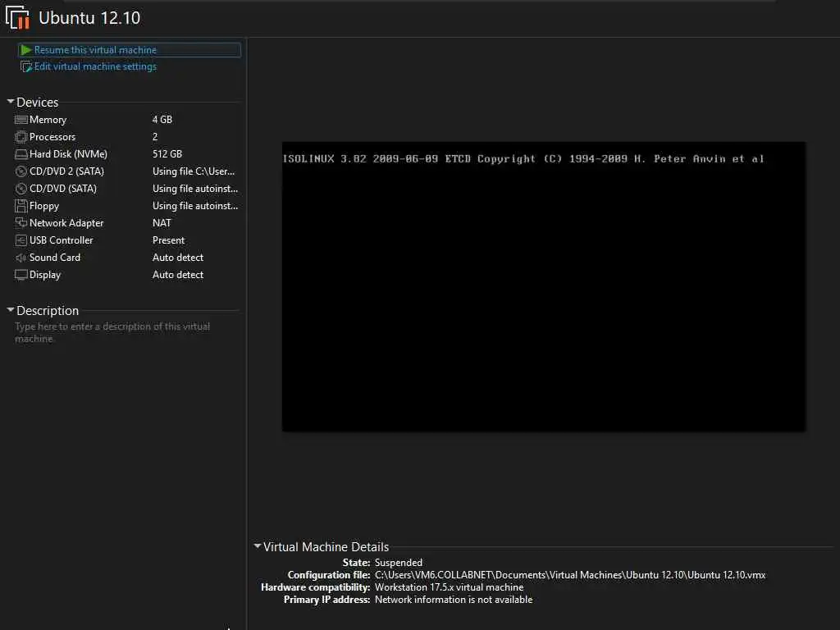Click the 'Primary IP address:' label
840x630 pixels.
click(x=326, y=600)
